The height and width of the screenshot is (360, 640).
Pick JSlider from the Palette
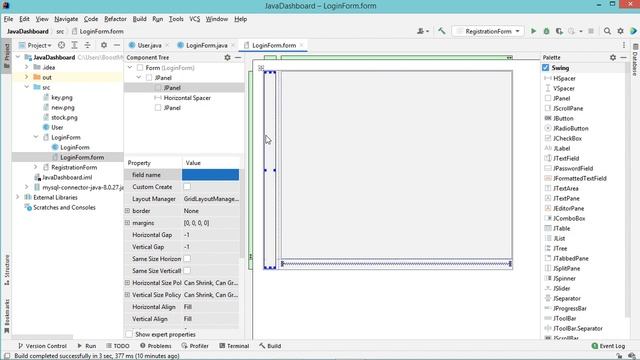557,289
